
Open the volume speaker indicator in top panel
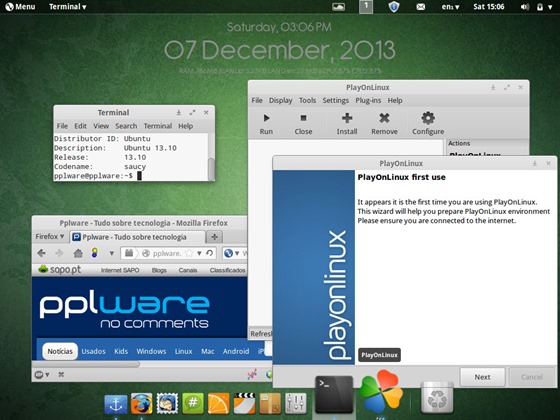(525, 7)
